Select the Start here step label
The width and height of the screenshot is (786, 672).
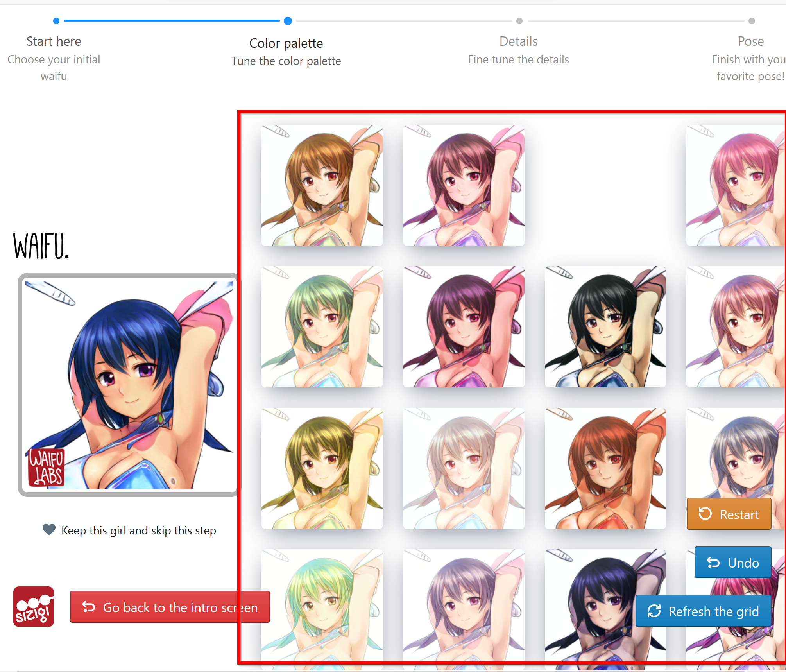(54, 41)
